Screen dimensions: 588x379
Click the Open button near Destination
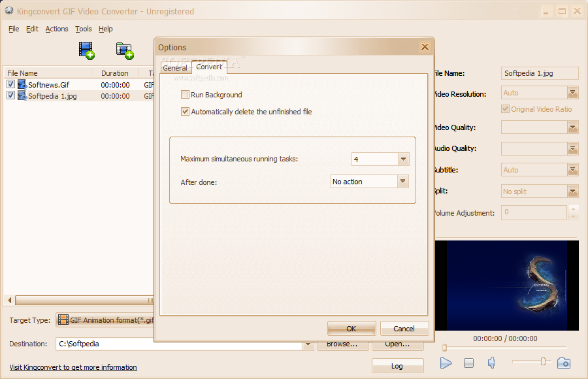pyautogui.click(x=397, y=344)
